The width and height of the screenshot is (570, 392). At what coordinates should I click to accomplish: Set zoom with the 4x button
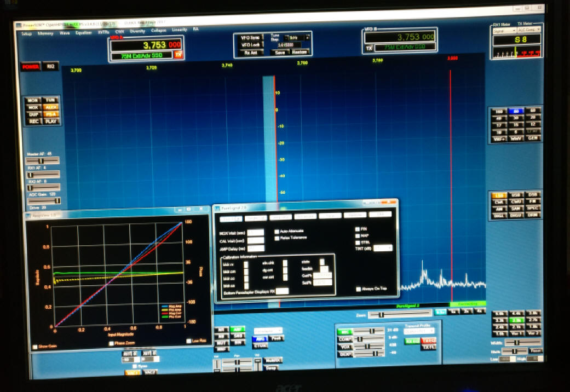click(480, 311)
